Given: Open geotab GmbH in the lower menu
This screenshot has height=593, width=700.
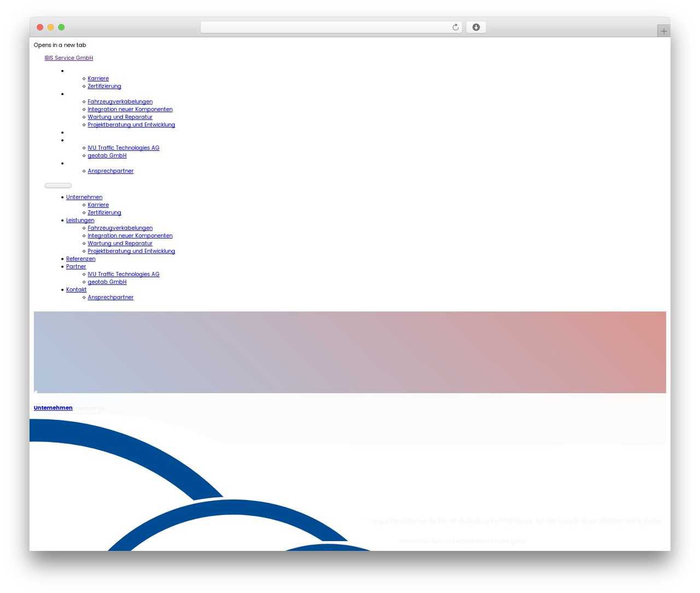Looking at the screenshot, I should [x=107, y=282].
